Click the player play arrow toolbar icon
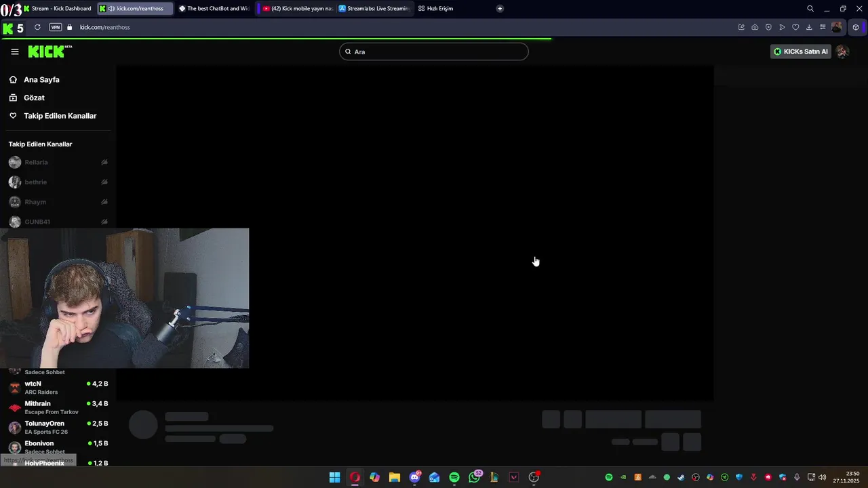Screen dimensions: 868x488 pos(782,27)
